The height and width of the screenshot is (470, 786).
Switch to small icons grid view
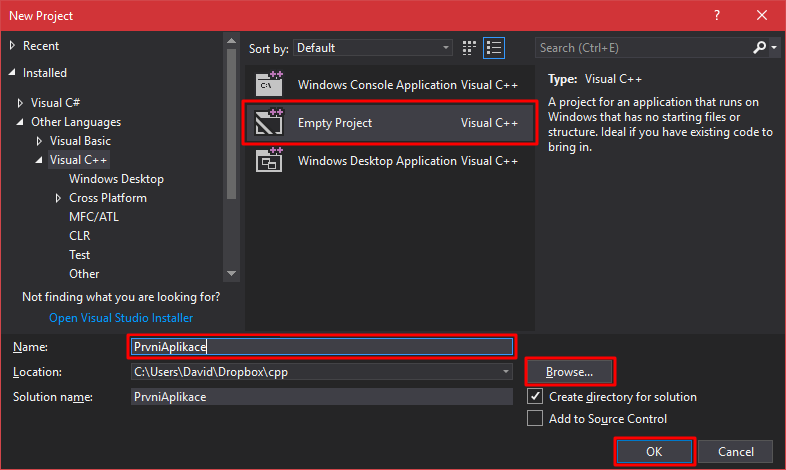(469, 48)
